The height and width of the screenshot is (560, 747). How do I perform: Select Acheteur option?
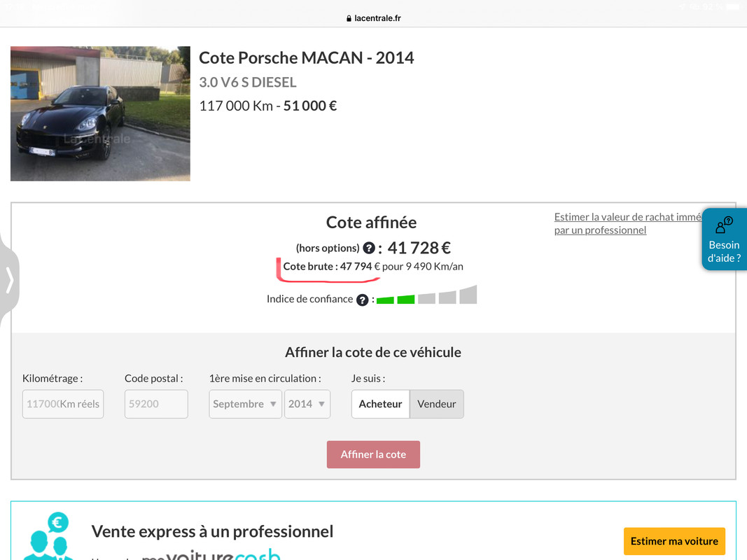coord(380,404)
